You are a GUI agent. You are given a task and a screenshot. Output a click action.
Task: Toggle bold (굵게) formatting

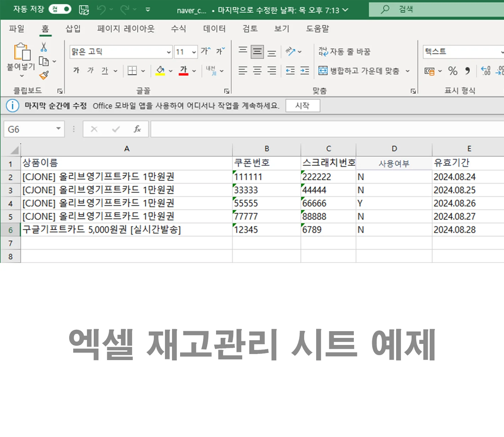76,71
